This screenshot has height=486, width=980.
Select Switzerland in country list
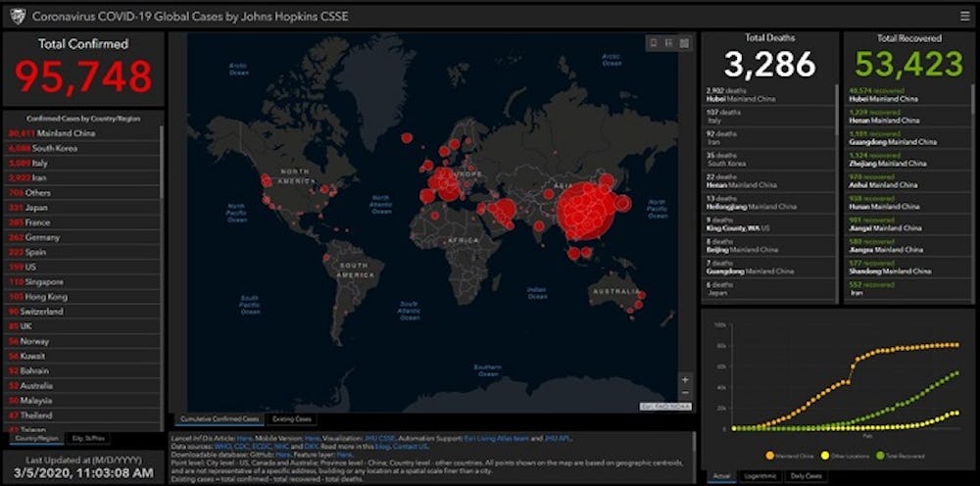tap(82, 311)
